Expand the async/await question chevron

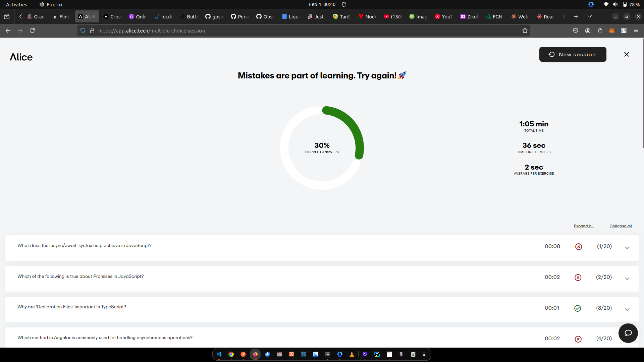pyautogui.click(x=627, y=248)
